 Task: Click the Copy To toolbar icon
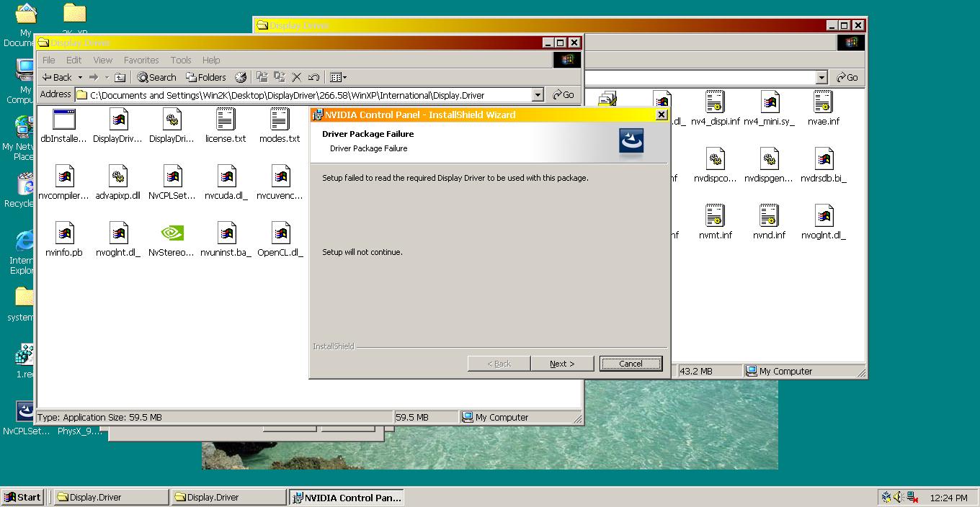[279, 77]
